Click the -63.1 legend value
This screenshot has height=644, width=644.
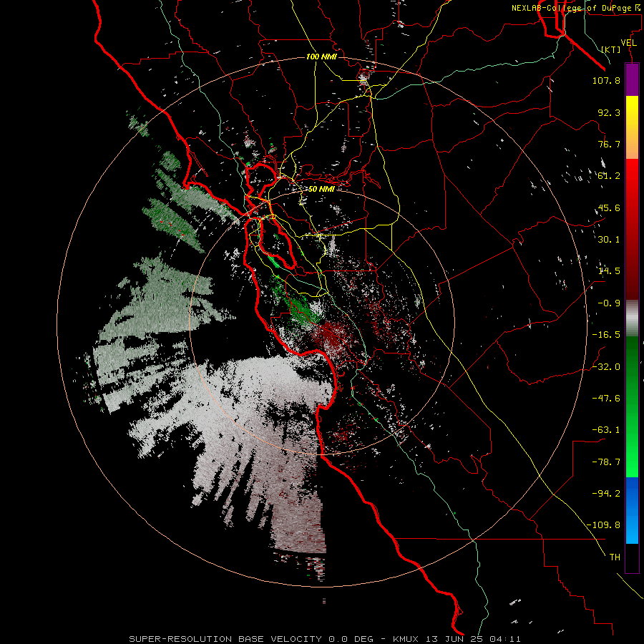606,430
